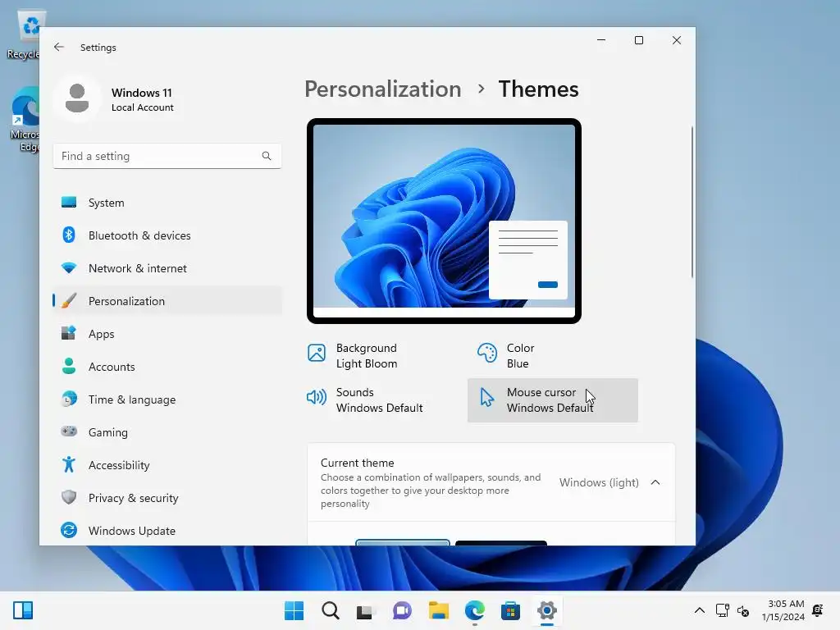Go to System settings

[x=167, y=203]
